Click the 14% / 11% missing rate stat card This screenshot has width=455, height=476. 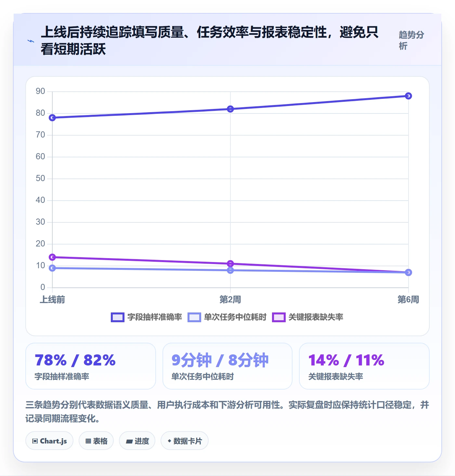tap(364, 366)
